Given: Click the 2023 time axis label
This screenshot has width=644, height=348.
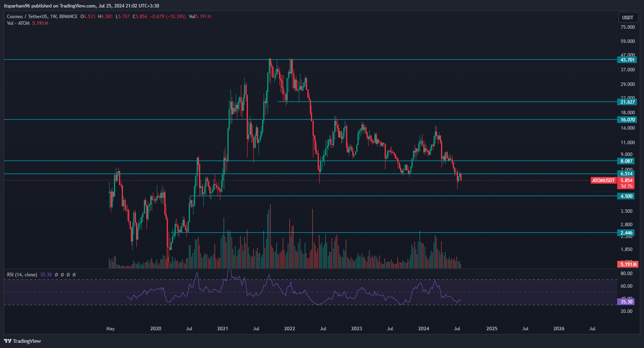Looking at the screenshot, I should coord(357,329).
